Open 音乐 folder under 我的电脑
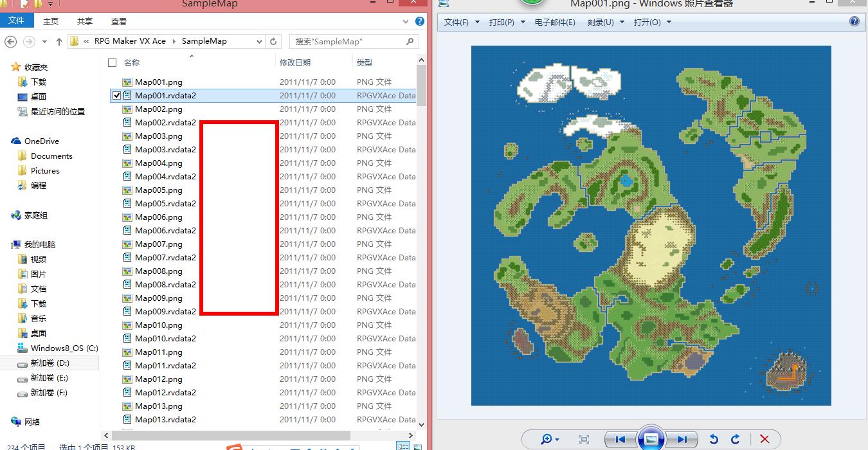868x450 pixels. 39,319
